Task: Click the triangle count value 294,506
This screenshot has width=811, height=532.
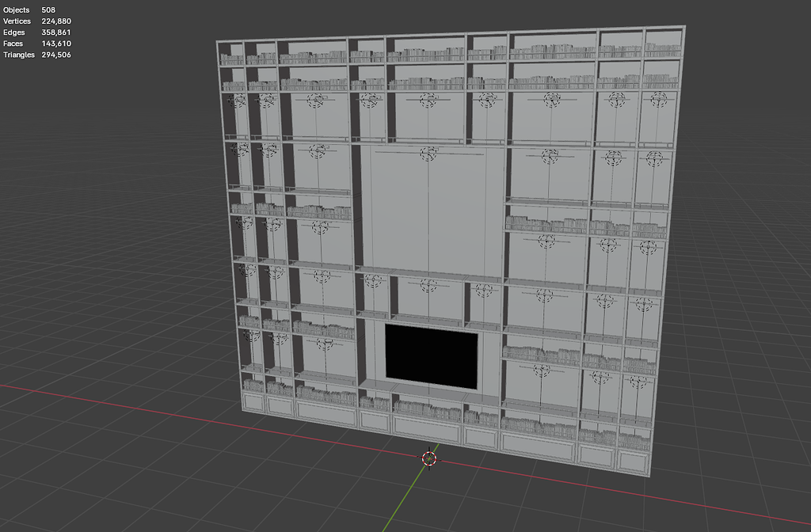Action: point(56,55)
